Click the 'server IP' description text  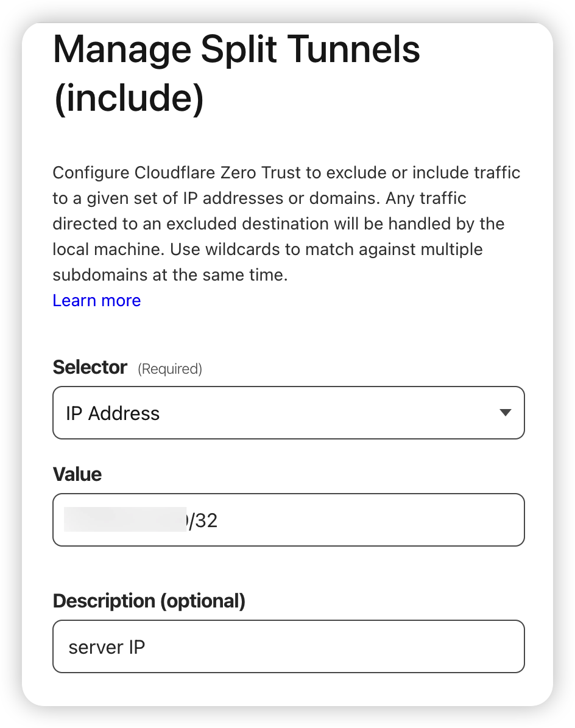point(107,647)
